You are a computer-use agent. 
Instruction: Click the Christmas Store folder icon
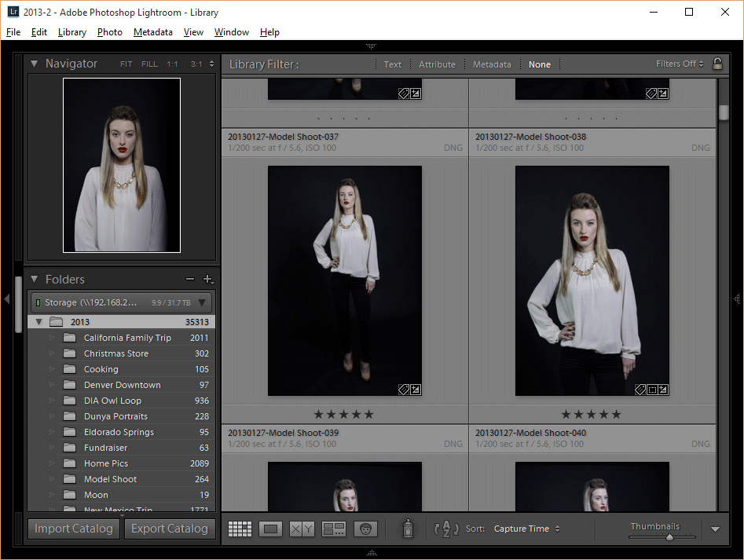click(x=70, y=353)
